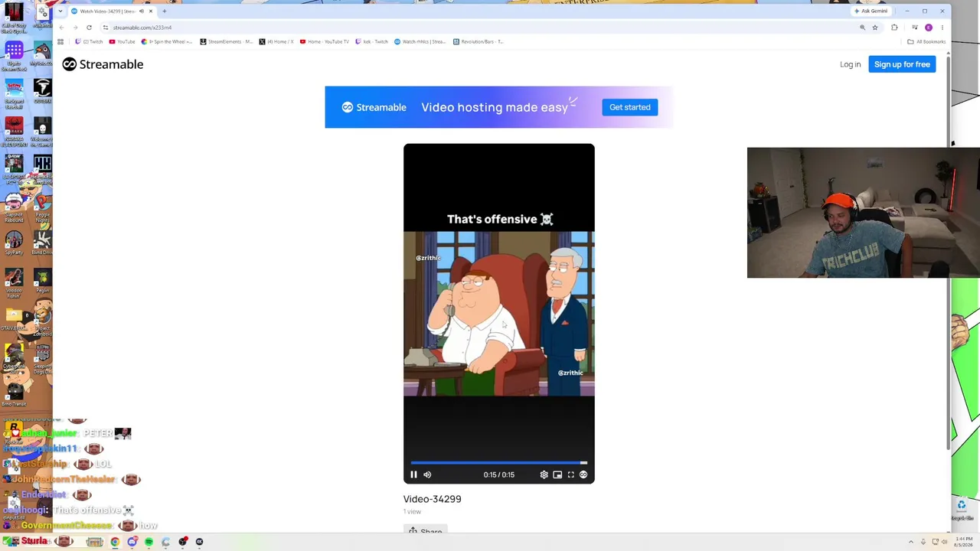Reload the page in Chrome
The image size is (980, 551).
[x=89, y=28]
